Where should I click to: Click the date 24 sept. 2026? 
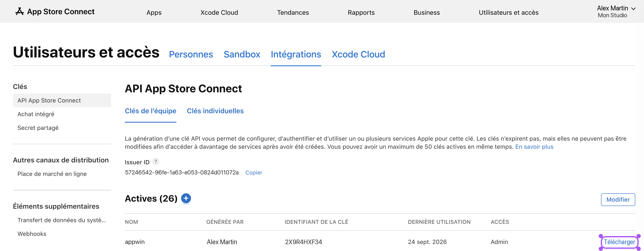427,242
